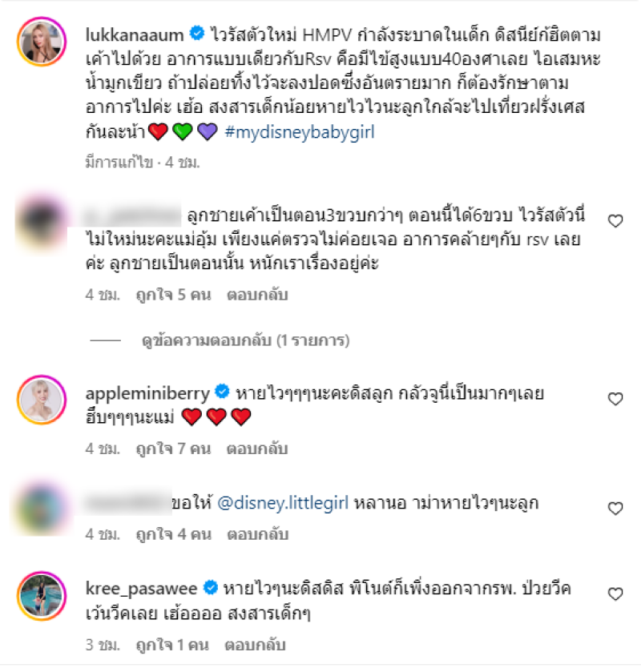
Task: Reply to the comment mentioning disney.littlegirl
Action: click(257, 534)
